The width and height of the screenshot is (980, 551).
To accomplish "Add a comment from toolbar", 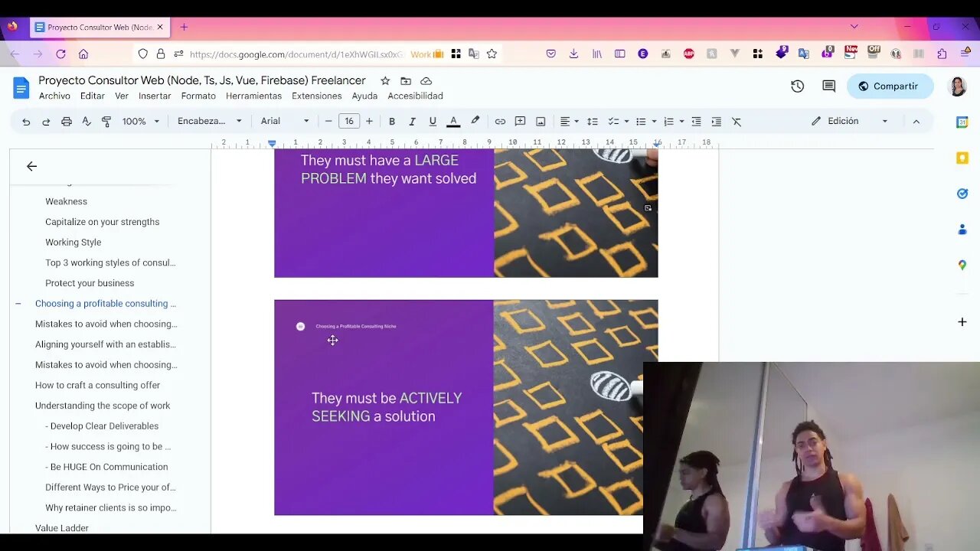I will [521, 122].
